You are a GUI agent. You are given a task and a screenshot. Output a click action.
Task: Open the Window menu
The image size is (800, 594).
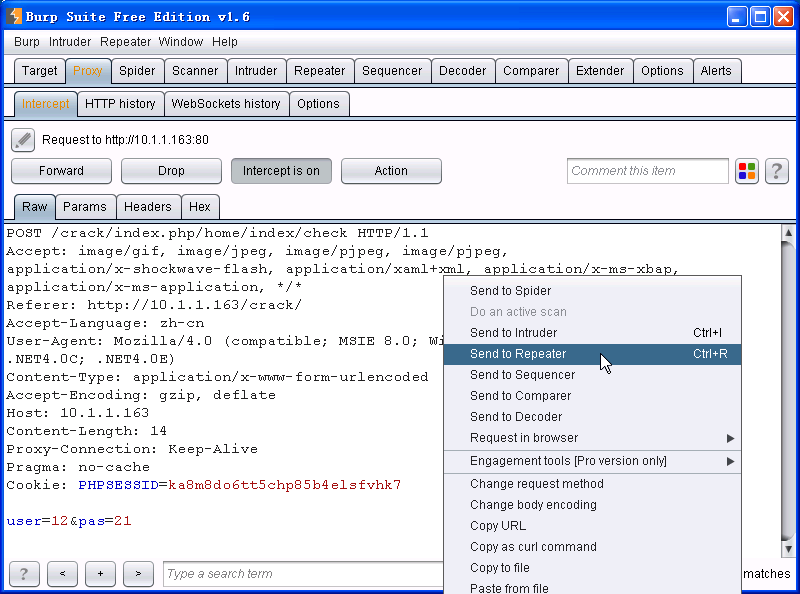[181, 42]
